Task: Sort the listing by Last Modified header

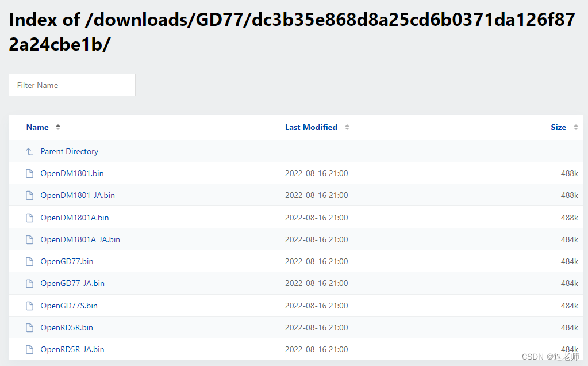Action: pyautogui.click(x=312, y=127)
